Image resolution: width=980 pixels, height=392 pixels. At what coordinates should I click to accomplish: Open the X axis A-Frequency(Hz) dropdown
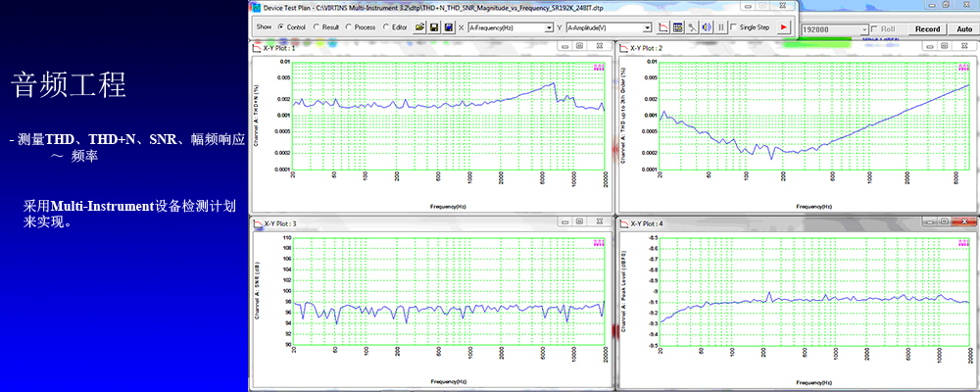(x=550, y=28)
